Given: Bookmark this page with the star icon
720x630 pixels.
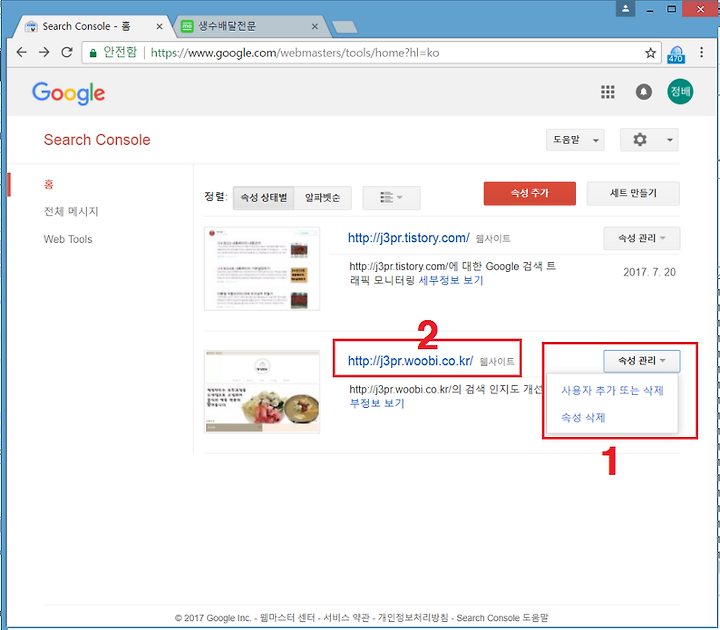Looking at the screenshot, I should point(650,53).
